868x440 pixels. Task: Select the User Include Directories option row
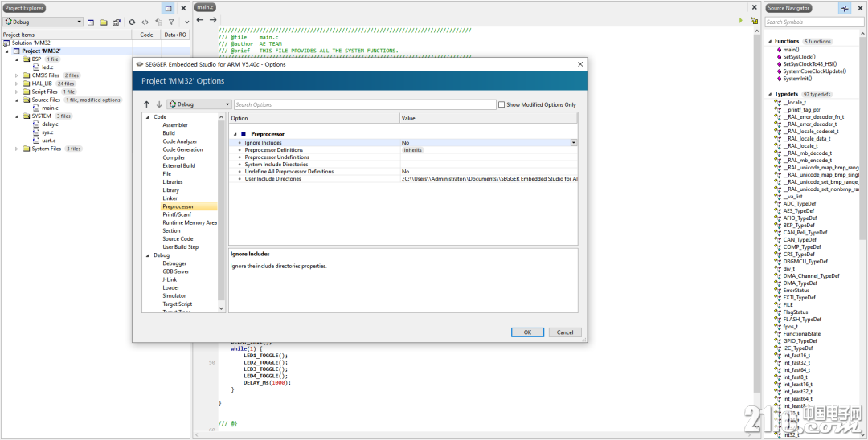pyautogui.click(x=403, y=179)
